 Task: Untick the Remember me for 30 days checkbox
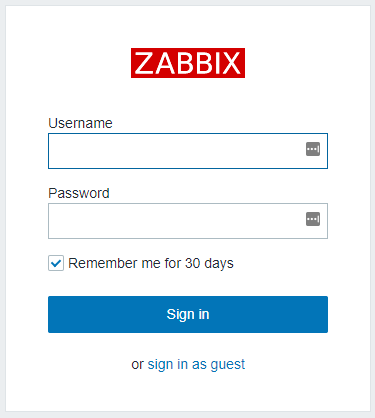coord(56,263)
